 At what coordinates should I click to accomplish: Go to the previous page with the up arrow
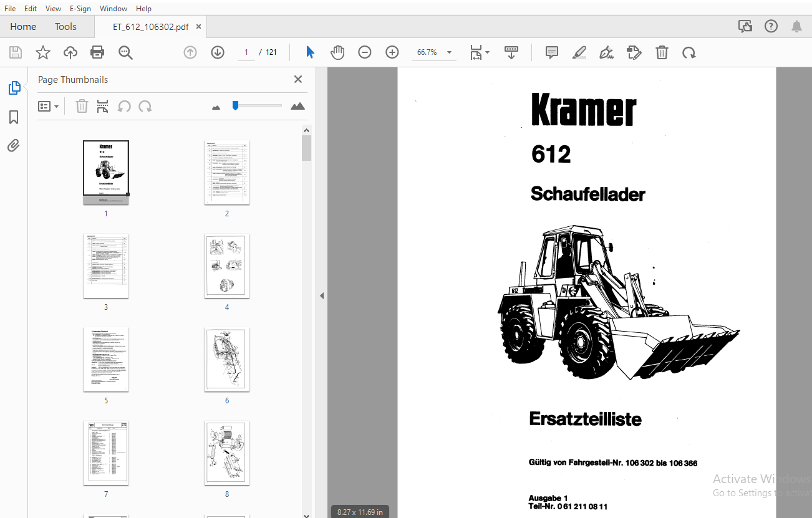[x=190, y=52]
